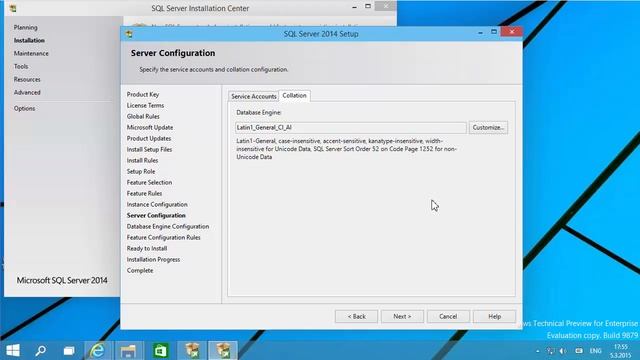Open Planning in Installation Center
The width and height of the screenshot is (640, 360).
tap(25, 27)
